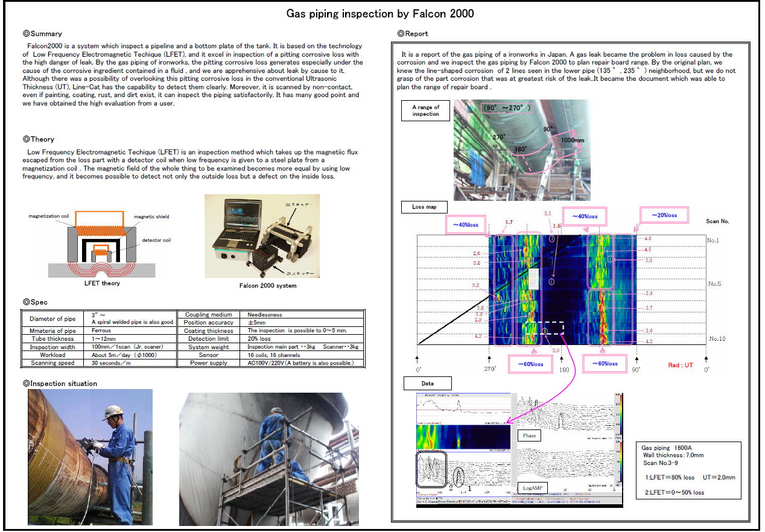
Task: Click the "Coupling medium" table cell
Action: (x=208, y=315)
